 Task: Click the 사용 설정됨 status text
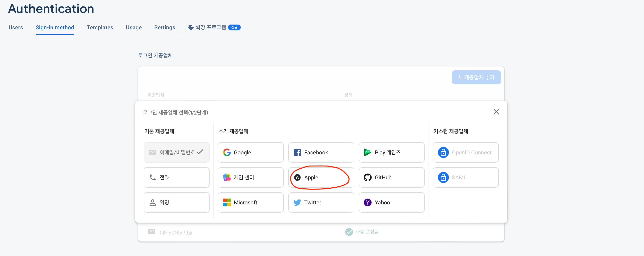click(367, 232)
